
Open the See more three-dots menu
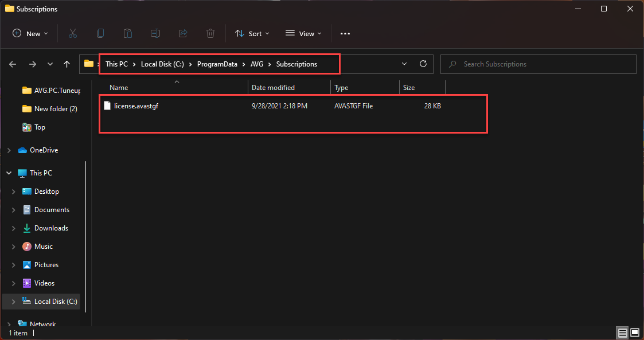(x=345, y=34)
